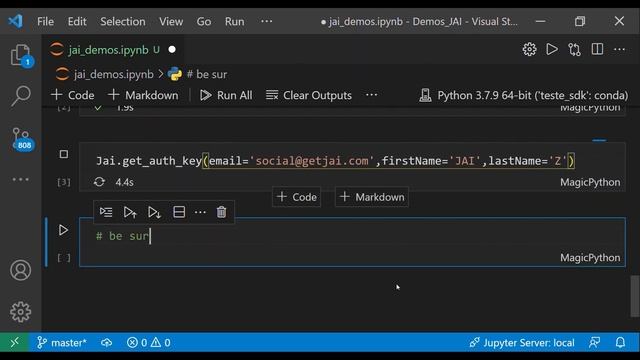Image resolution: width=640 pixels, height=360 pixels.
Task: Click the run icon in editor title bar
Action: (552, 49)
